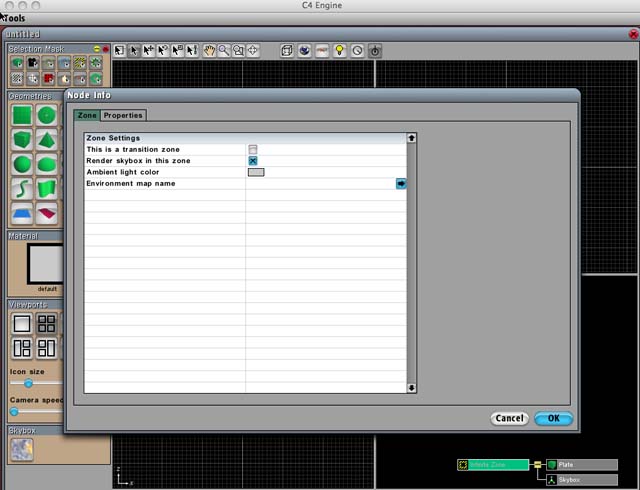Browse for environment map name

click(401, 184)
